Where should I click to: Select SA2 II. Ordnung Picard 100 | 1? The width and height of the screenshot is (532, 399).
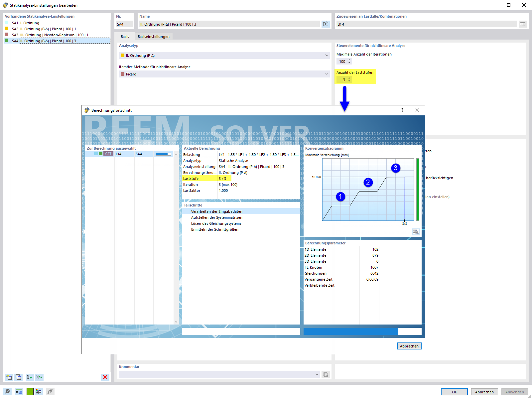[x=57, y=29]
